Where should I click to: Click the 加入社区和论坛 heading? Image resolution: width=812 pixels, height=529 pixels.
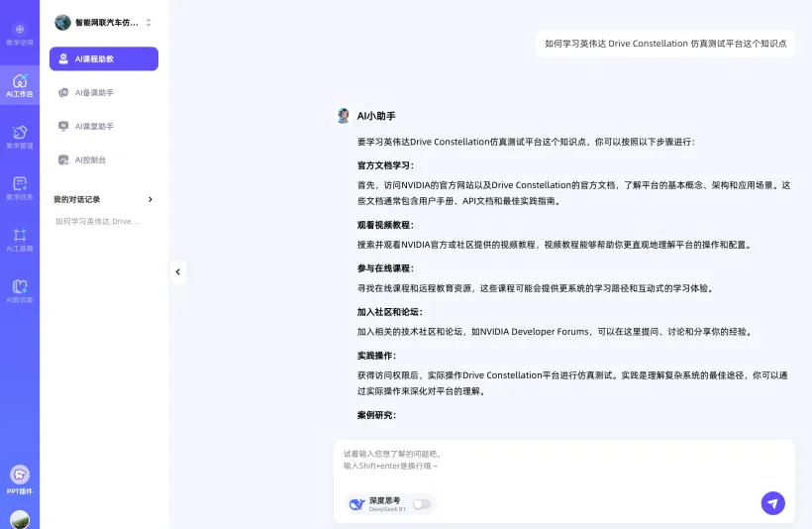click(x=390, y=312)
